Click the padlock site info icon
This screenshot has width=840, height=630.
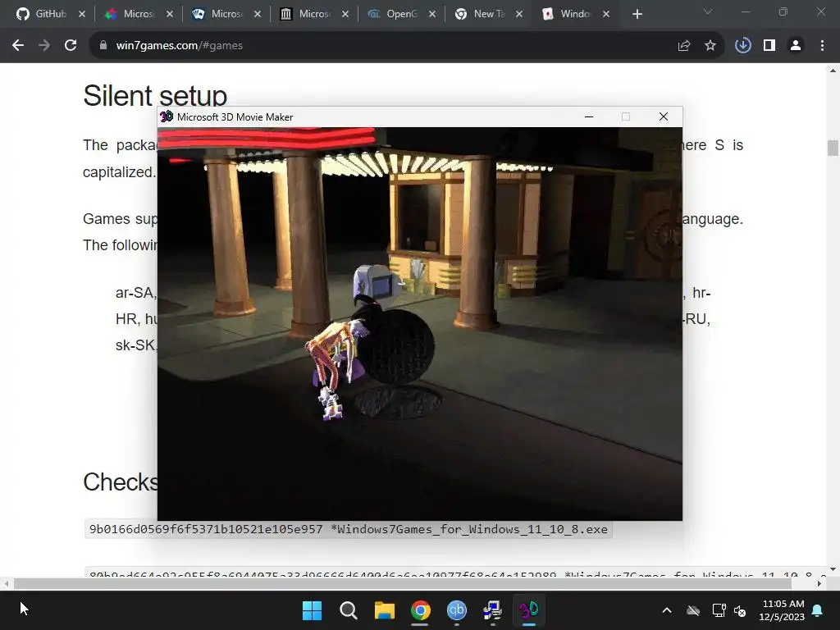103,46
